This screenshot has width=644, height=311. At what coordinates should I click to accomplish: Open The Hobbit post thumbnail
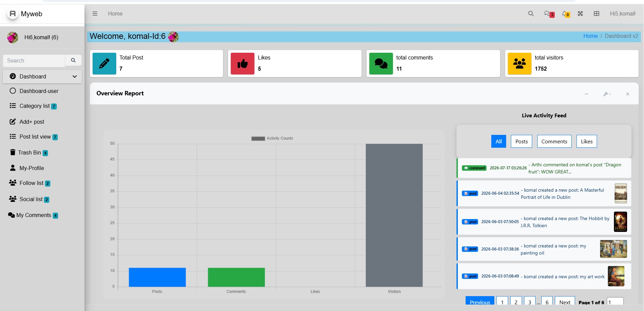[x=620, y=222]
